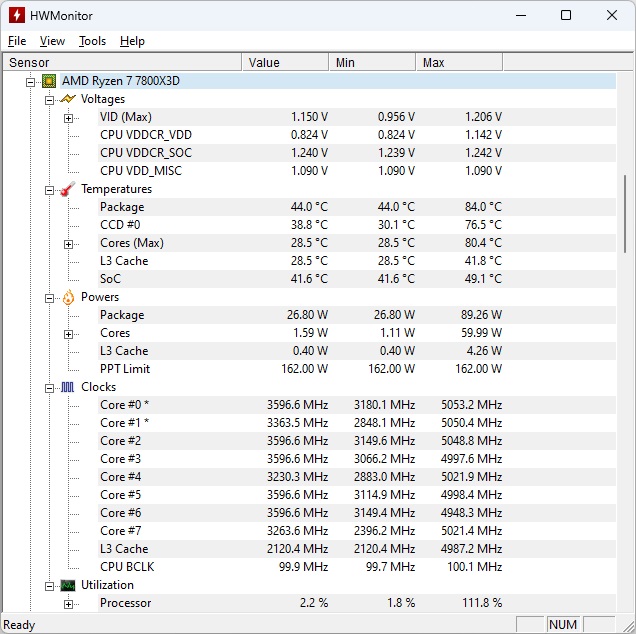Click the Min column header
Image resolution: width=636 pixels, height=634 pixels.
(372, 62)
